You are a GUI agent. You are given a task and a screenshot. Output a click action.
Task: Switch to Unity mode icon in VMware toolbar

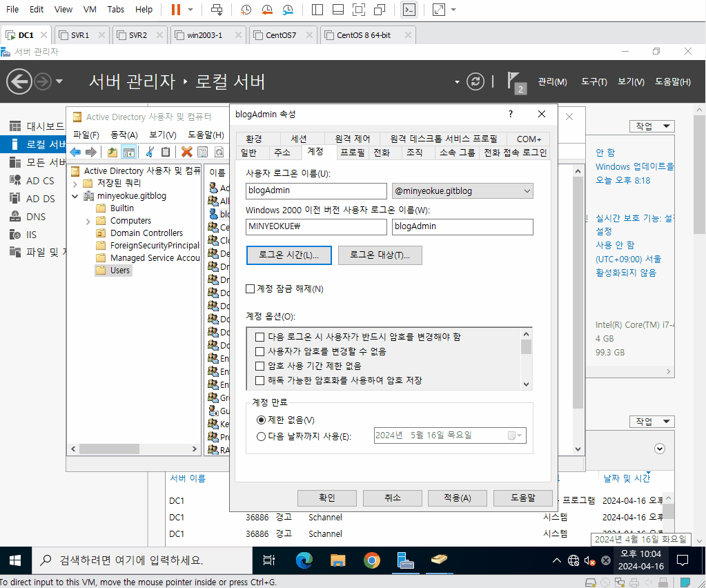click(380, 10)
